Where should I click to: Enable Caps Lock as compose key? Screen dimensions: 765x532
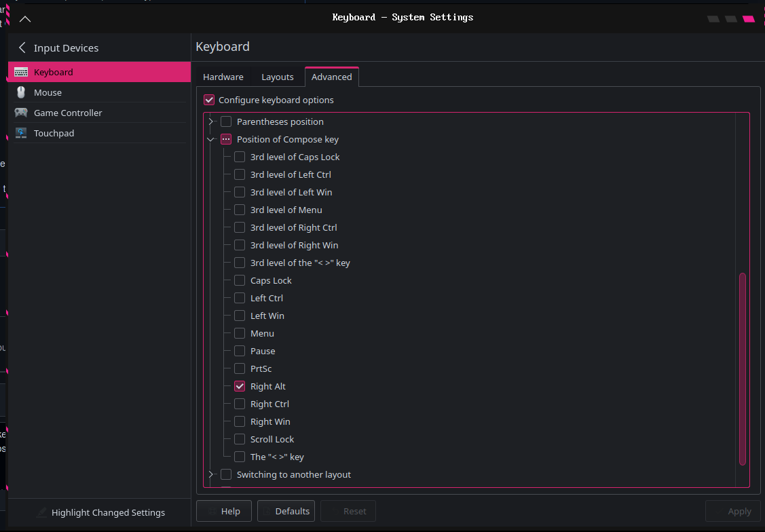point(240,280)
